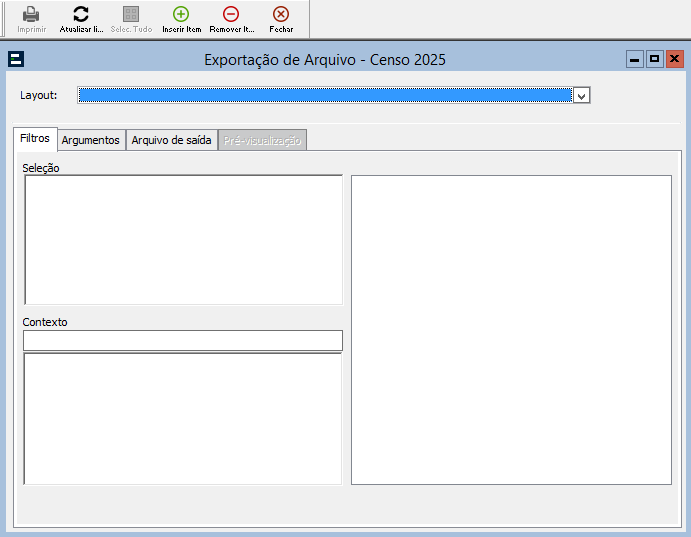Open the Arquivo de saída tab

pyautogui.click(x=171, y=140)
